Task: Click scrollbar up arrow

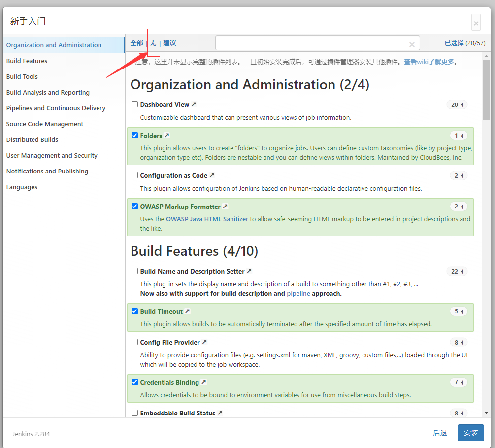Action: [x=486, y=56]
